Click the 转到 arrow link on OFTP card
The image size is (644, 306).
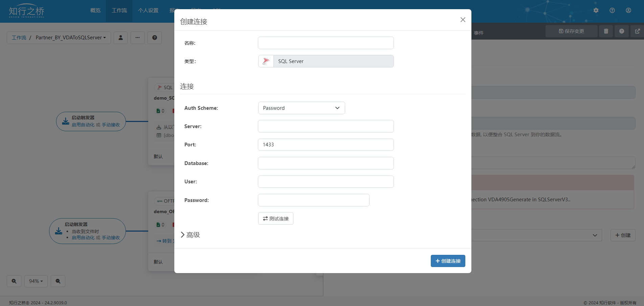coord(164,241)
